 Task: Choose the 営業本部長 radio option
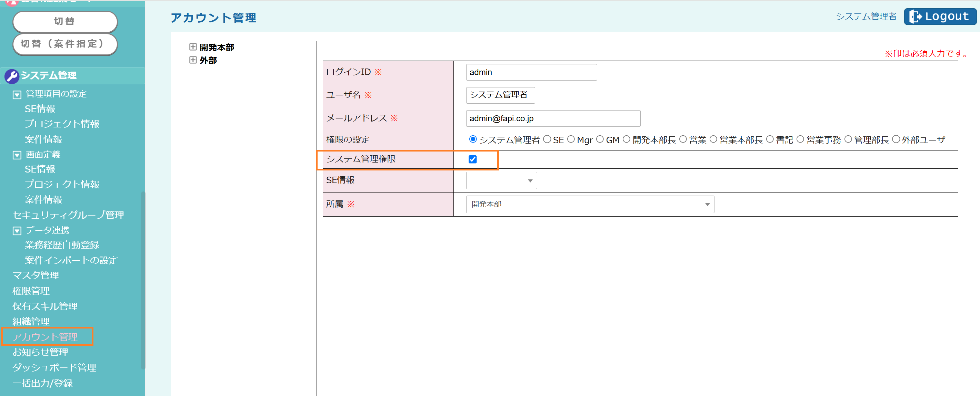(x=713, y=139)
